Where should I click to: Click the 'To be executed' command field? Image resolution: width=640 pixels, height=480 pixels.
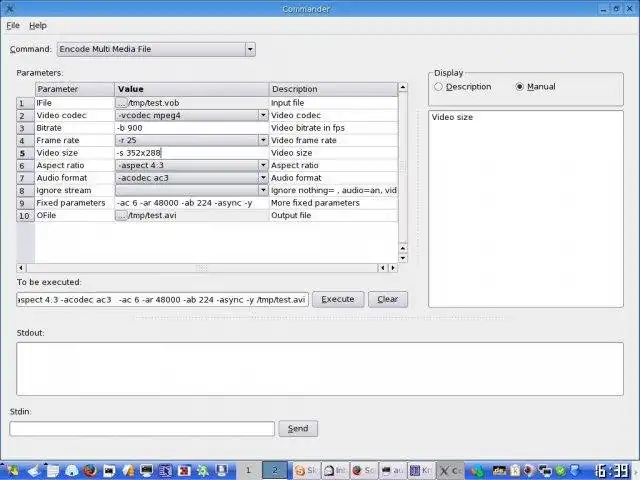[162, 300]
